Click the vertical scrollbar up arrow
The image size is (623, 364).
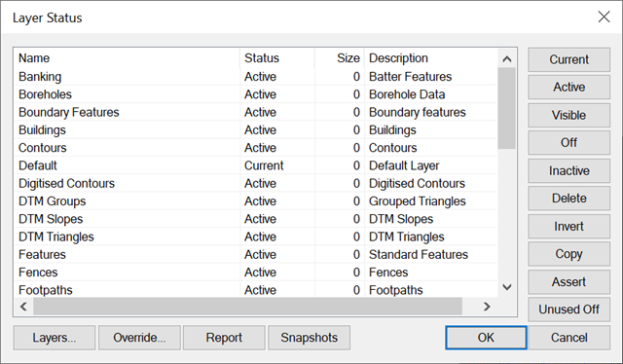[507, 59]
